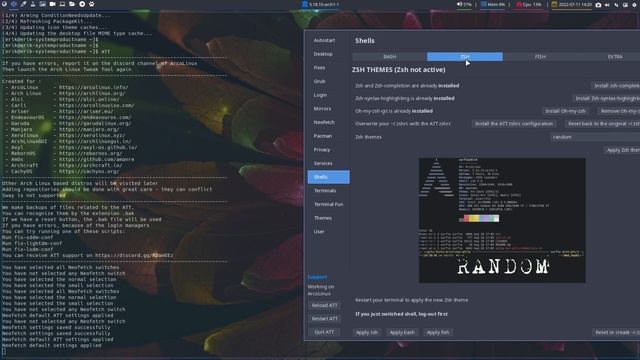Click the garudalinux.org URL in the terminal
Screen dimensions: 640x360
(x=95, y=123)
